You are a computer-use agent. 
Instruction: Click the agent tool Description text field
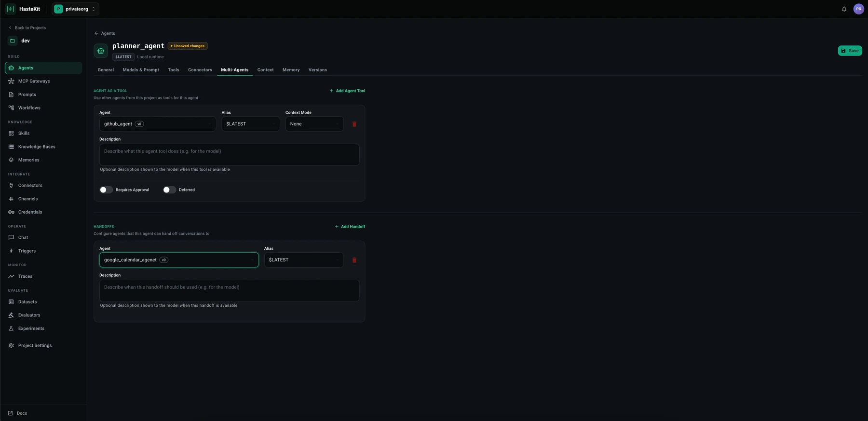(x=229, y=155)
